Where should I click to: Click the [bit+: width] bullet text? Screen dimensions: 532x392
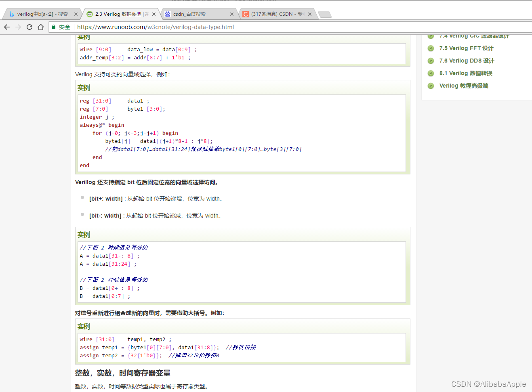coord(156,199)
